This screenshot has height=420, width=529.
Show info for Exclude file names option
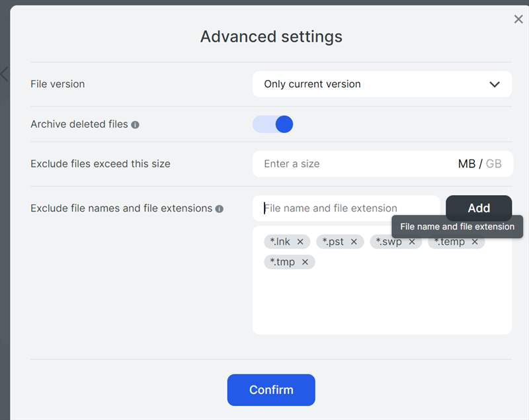[x=220, y=209]
